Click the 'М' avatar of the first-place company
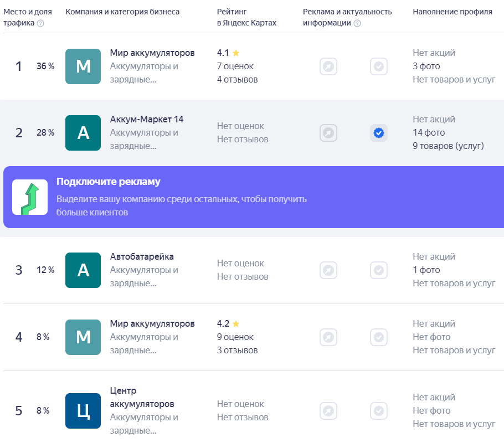 (83, 66)
